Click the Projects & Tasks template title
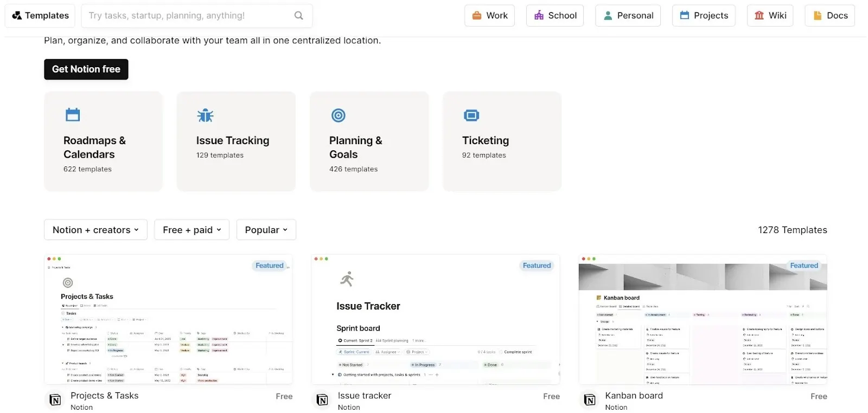 pos(105,396)
